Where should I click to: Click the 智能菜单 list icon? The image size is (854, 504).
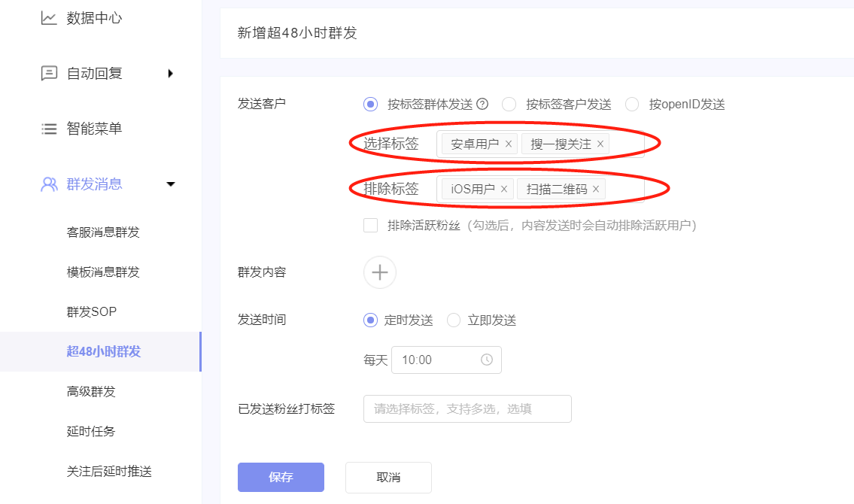pos(49,129)
